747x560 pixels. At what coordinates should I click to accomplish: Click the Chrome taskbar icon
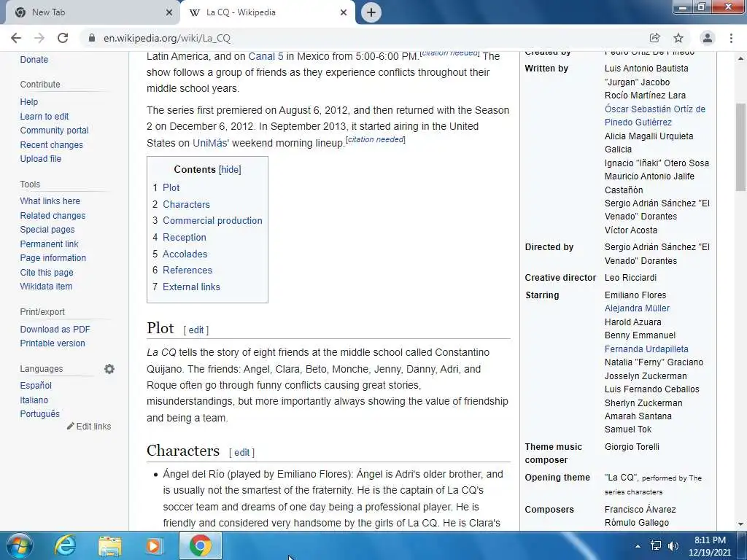point(201,545)
